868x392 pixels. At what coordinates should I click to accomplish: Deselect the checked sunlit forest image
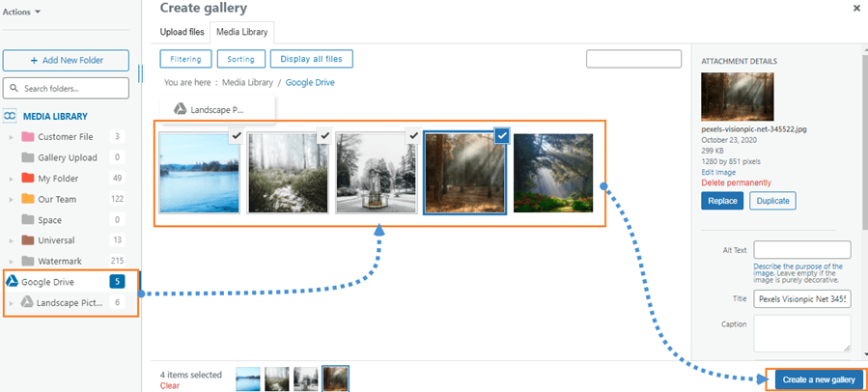click(x=501, y=137)
